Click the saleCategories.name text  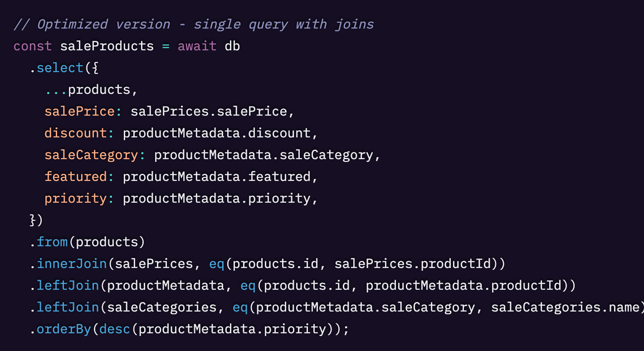click(565, 307)
